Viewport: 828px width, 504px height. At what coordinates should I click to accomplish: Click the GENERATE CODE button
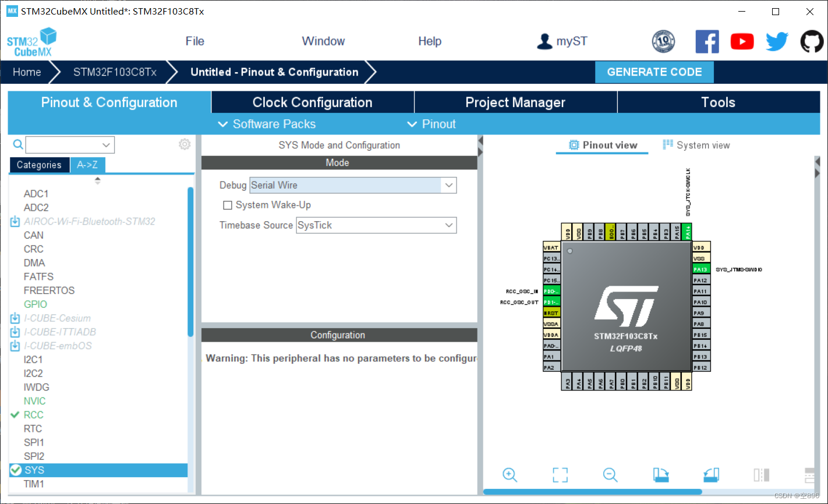654,72
